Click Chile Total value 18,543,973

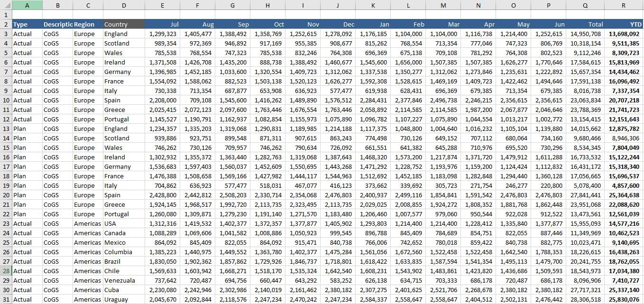pos(585,271)
